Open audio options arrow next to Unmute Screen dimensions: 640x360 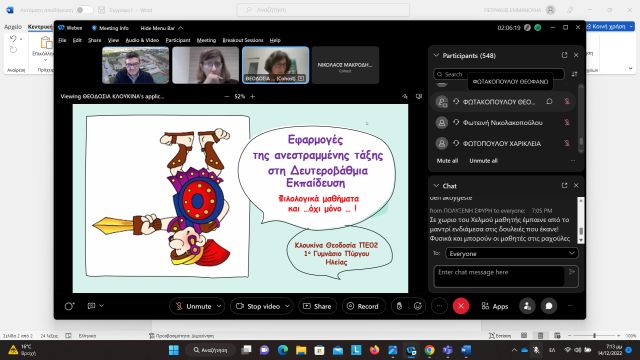[219, 306]
